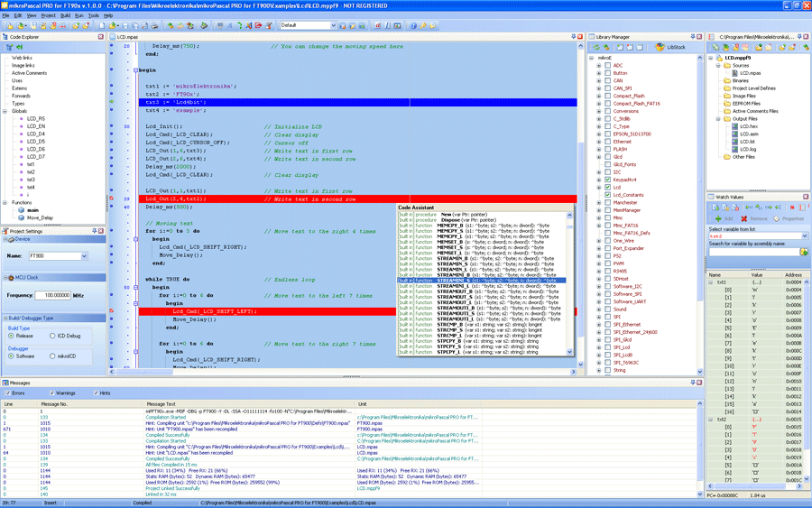Check the Sound library checkbox
The image size is (812, 508).
pyautogui.click(x=607, y=309)
